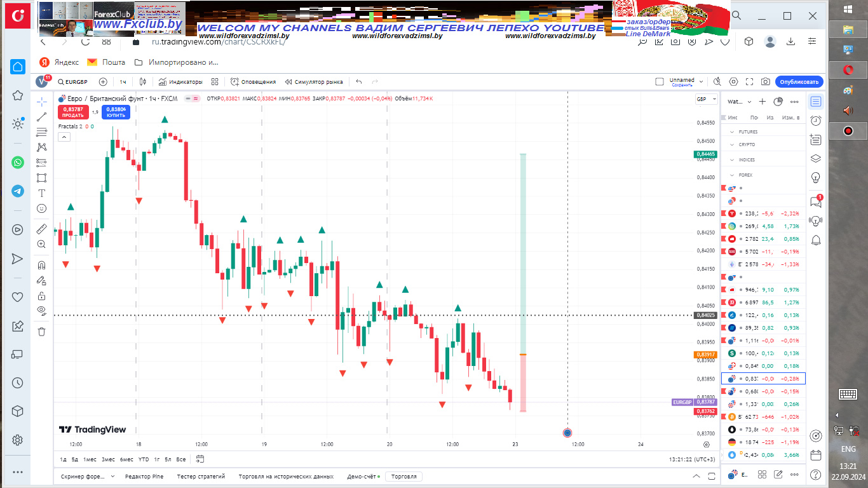Open the emoji and icons tool
The image size is (868, 488).
(42, 208)
